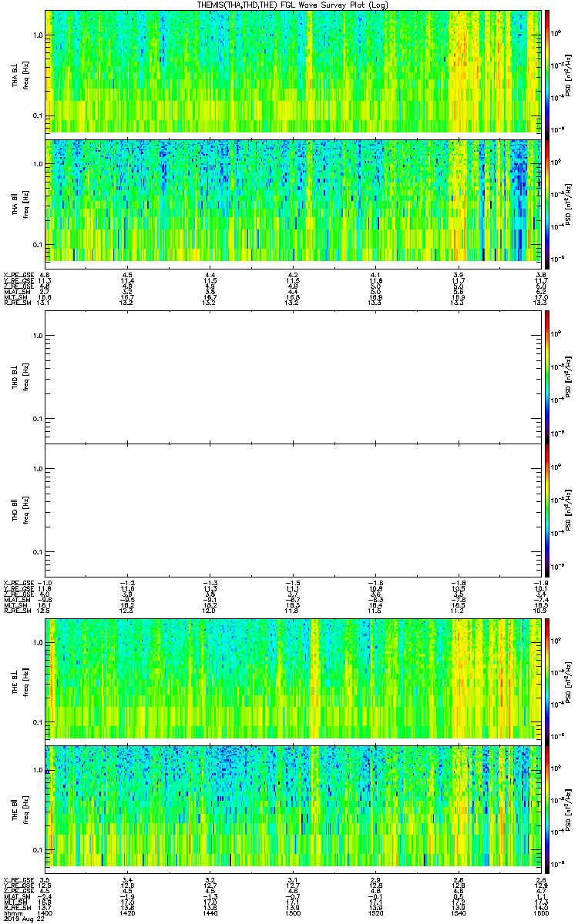Image resolution: width=578 pixels, height=924 pixels.
Task: Click the 1540 time tick label
Action: [459, 912]
